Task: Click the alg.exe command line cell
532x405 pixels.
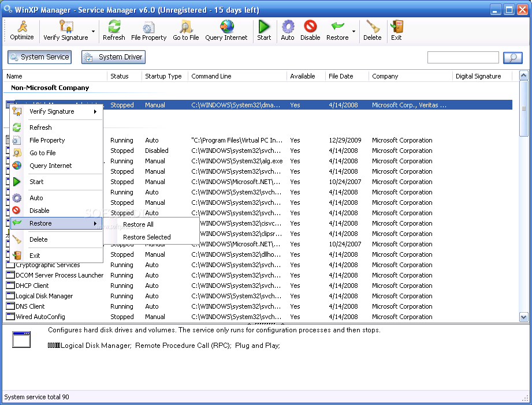Action: tap(237, 161)
